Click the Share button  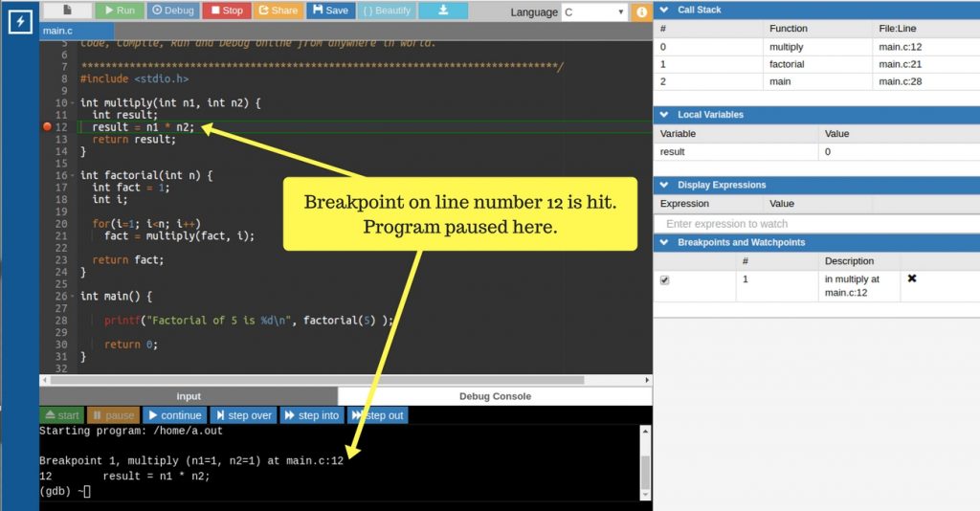[278, 11]
